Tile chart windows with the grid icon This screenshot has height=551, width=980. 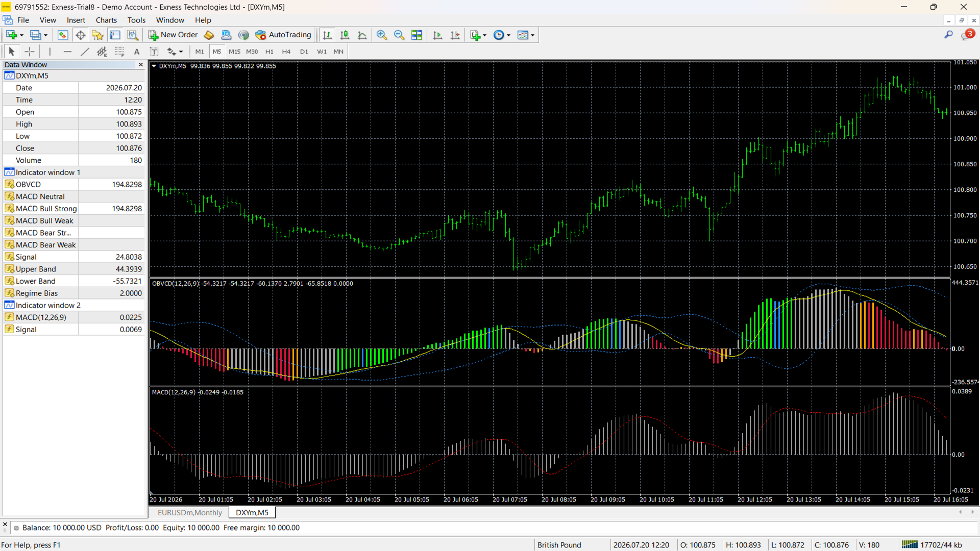coord(416,35)
